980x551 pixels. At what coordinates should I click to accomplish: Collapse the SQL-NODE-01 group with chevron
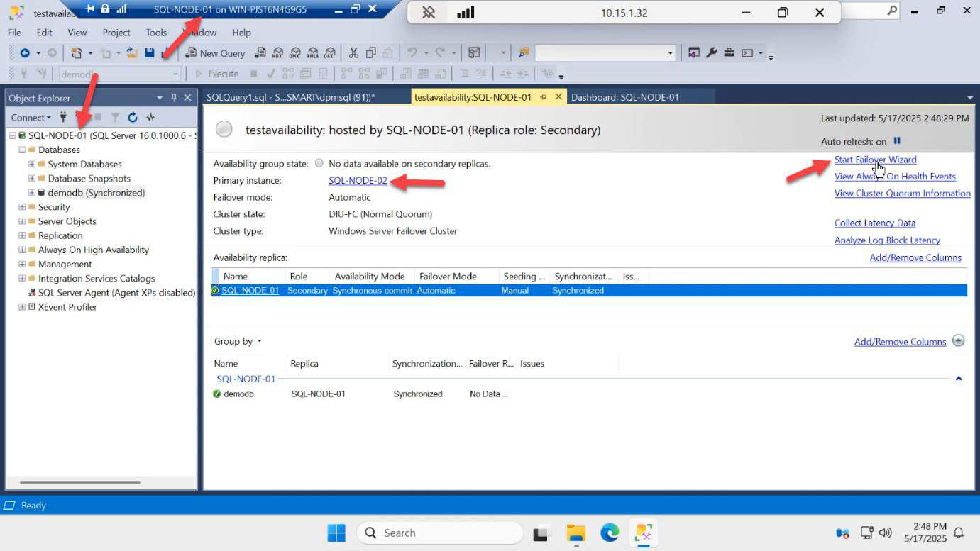click(x=959, y=379)
